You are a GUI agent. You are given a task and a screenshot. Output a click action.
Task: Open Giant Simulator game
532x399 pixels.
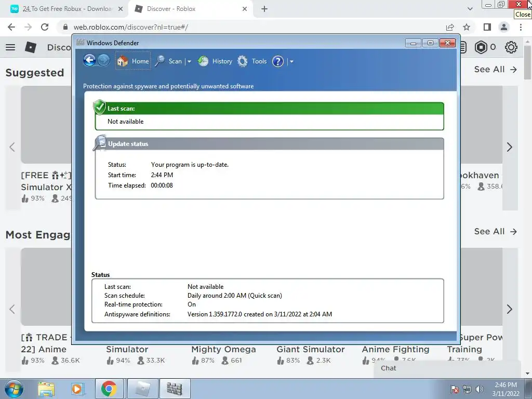[311, 350]
